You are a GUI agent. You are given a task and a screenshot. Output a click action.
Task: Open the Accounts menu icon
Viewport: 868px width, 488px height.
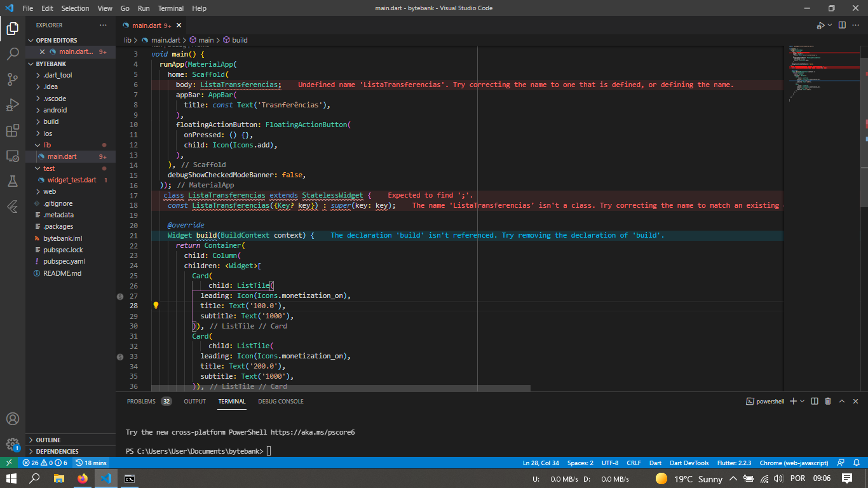click(x=13, y=419)
